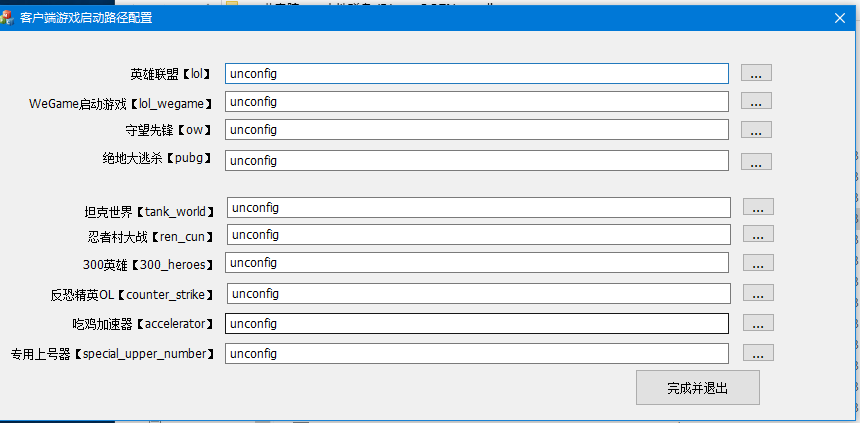
Task: Open browse dialog for 反恐精英OL【counter_strike】
Action: pyautogui.click(x=758, y=294)
